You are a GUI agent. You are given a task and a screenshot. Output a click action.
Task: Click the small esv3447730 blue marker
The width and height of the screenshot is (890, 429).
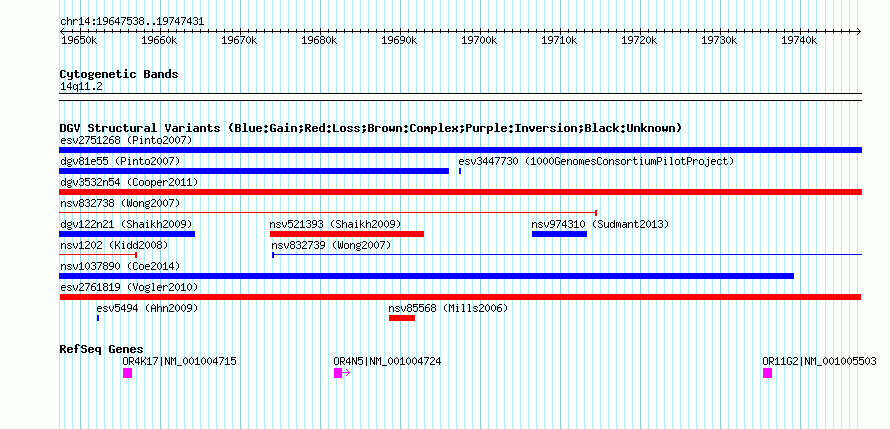[x=460, y=171]
